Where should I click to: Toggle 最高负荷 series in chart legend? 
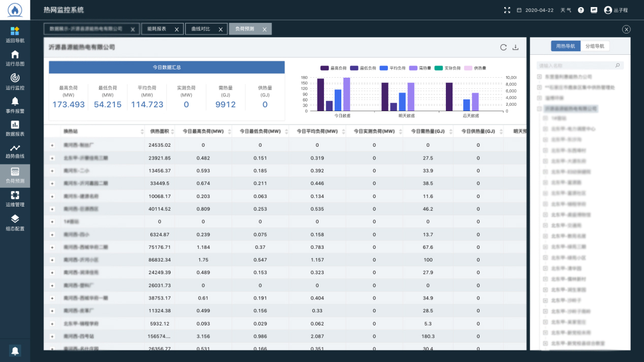(334, 68)
